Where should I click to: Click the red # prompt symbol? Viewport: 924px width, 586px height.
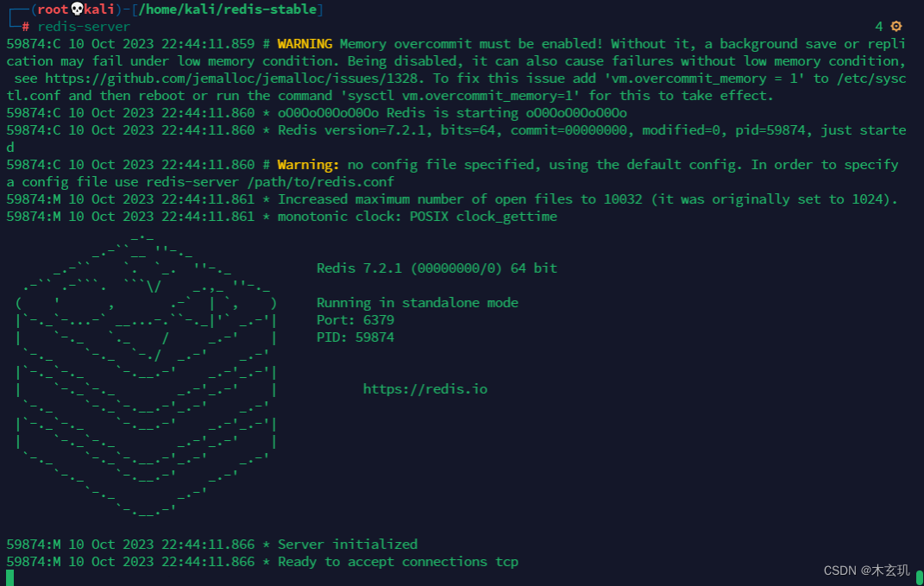[25, 26]
